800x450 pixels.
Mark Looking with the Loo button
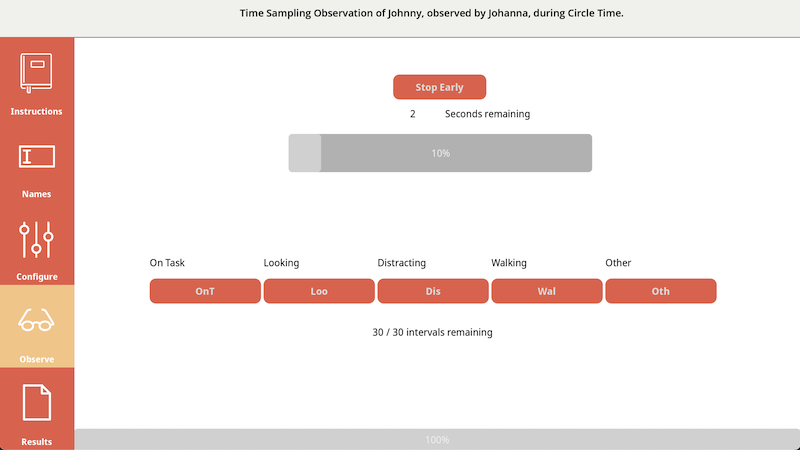coord(319,291)
